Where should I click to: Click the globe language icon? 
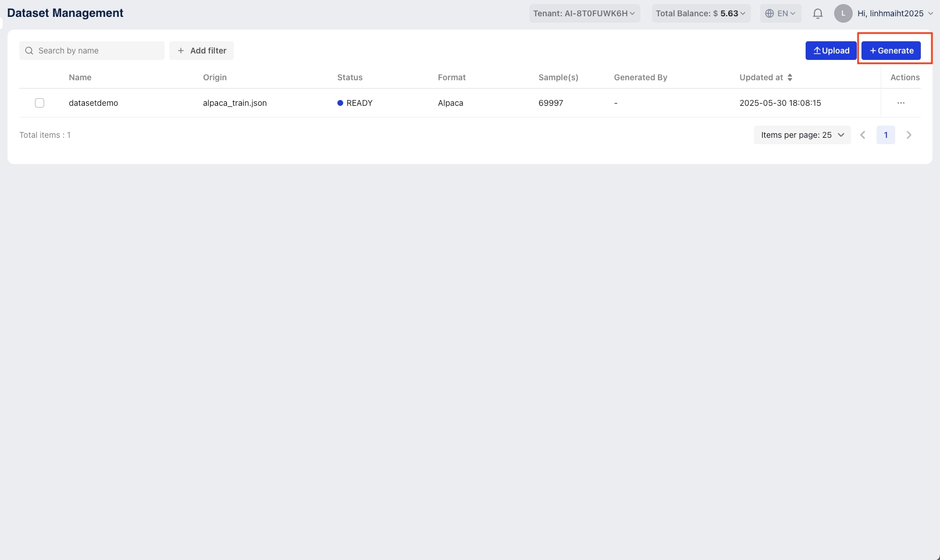click(x=770, y=13)
